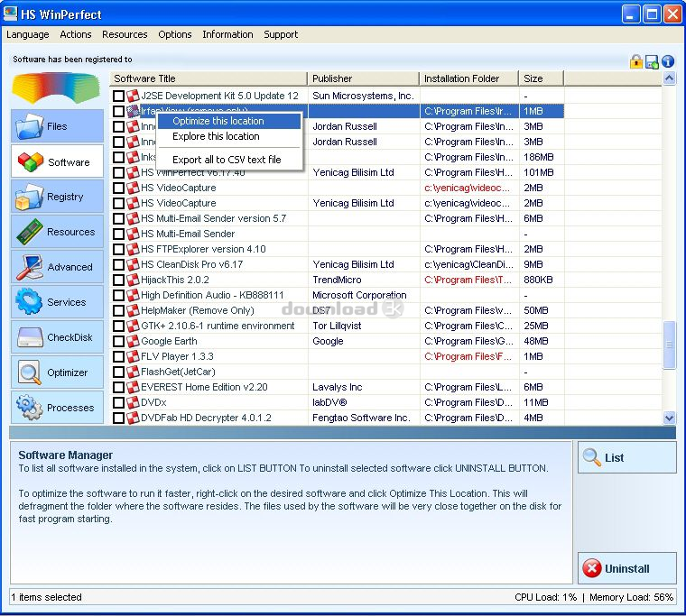Open the Options menu

[x=175, y=34]
